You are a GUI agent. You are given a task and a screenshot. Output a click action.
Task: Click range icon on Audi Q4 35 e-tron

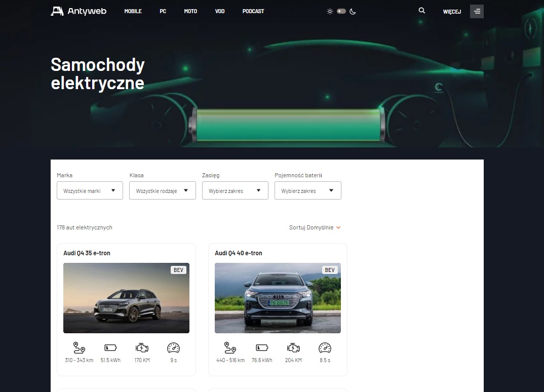click(x=79, y=348)
